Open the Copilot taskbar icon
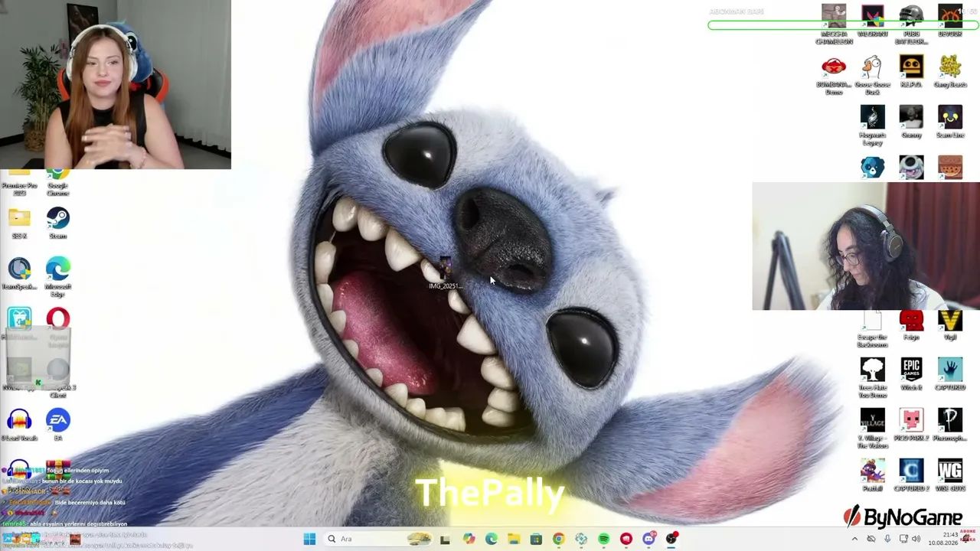This screenshot has height=551, width=980. [x=469, y=539]
